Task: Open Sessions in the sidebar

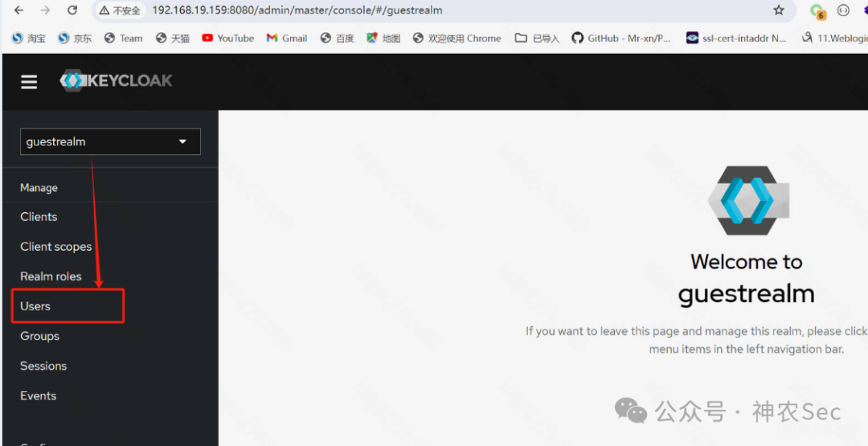Action: pyautogui.click(x=43, y=366)
